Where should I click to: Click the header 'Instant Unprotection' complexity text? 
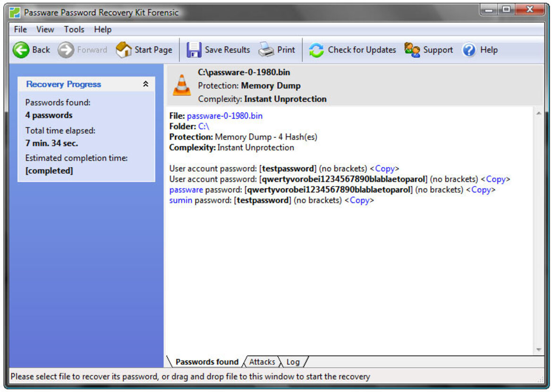(285, 99)
